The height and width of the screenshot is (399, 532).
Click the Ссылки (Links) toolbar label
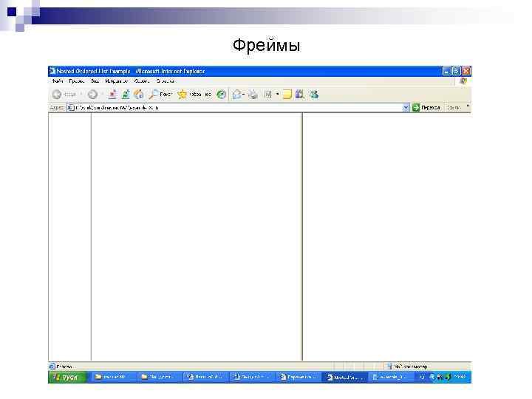coord(453,108)
